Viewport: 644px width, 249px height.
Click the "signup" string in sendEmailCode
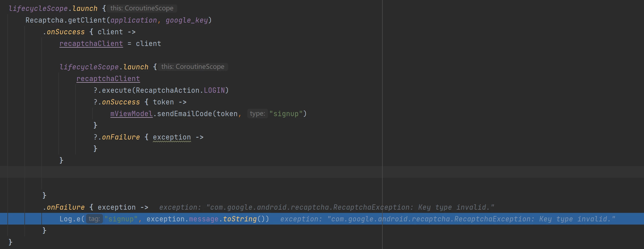tap(286, 114)
